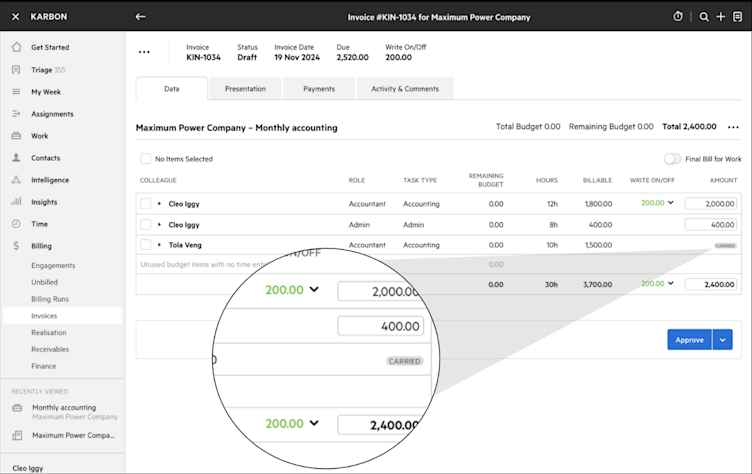Viewport: 752px width, 474px height.
Task: Expand Tola Veng row details
Action: tap(159, 245)
